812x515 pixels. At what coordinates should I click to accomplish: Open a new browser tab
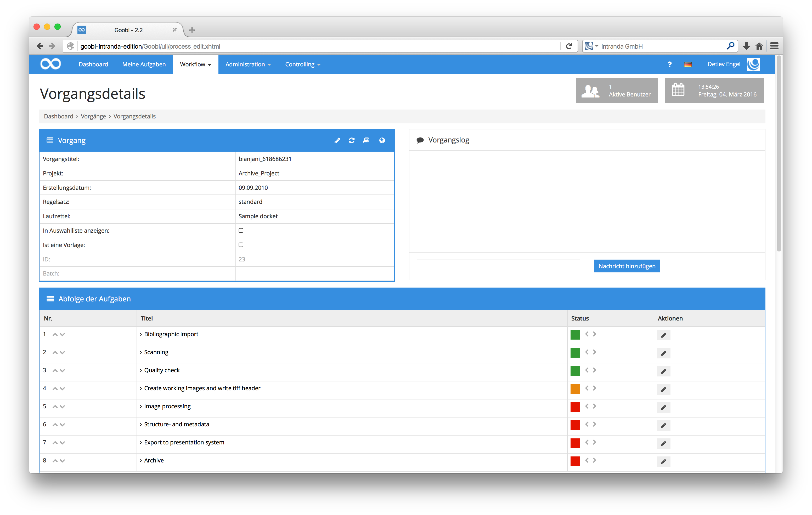coord(192,30)
